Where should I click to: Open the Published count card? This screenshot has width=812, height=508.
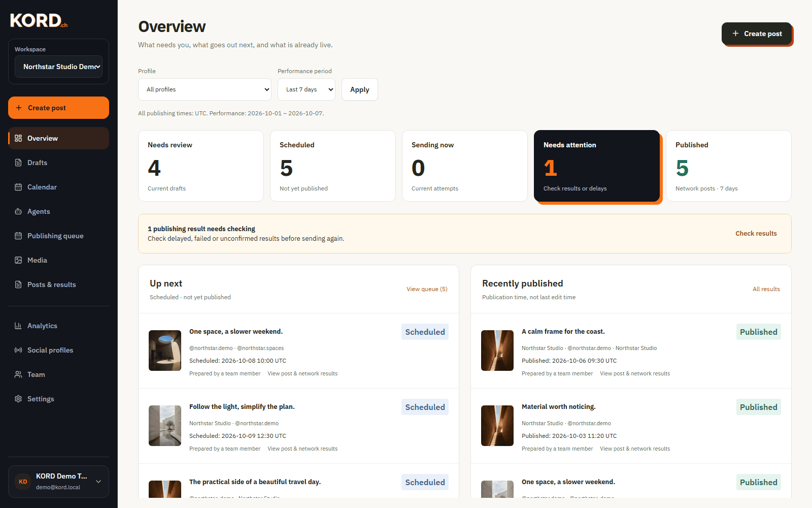(729, 166)
